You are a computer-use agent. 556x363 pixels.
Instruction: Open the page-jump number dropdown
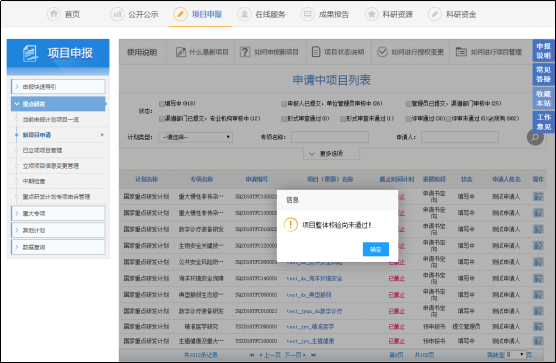pos(515,354)
